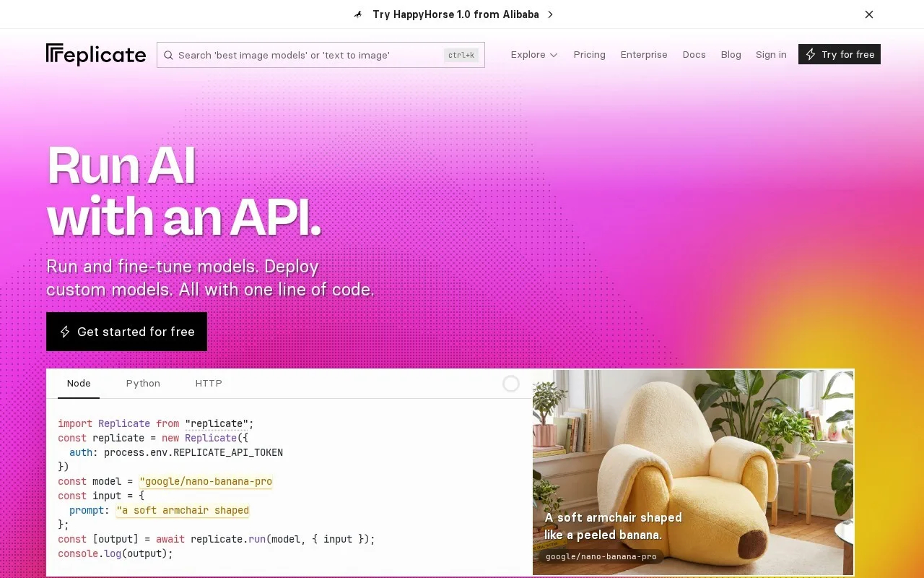
Task: Visit the Blog
Action: pos(731,55)
